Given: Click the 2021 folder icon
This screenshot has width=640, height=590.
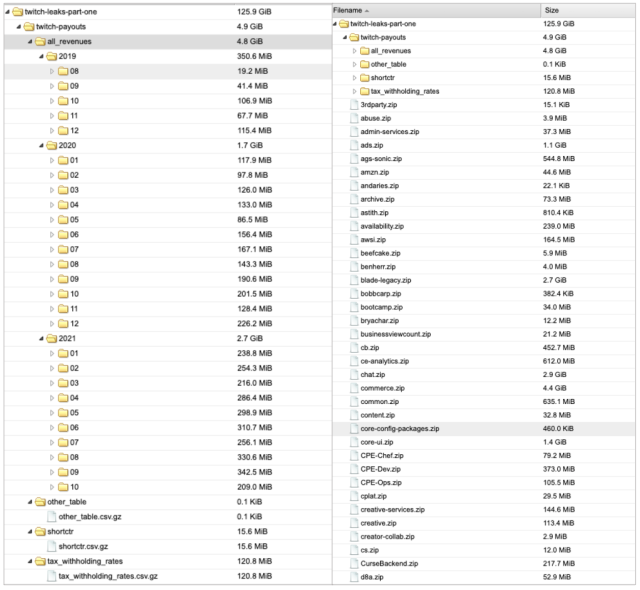Looking at the screenshot, I should point(51,338).
